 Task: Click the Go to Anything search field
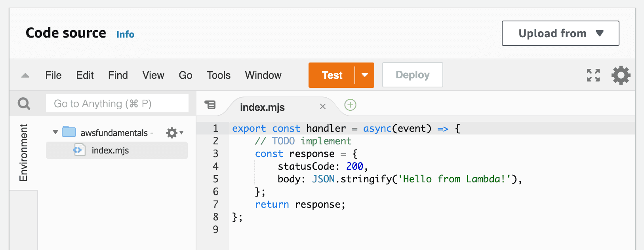tap(117, 104)
